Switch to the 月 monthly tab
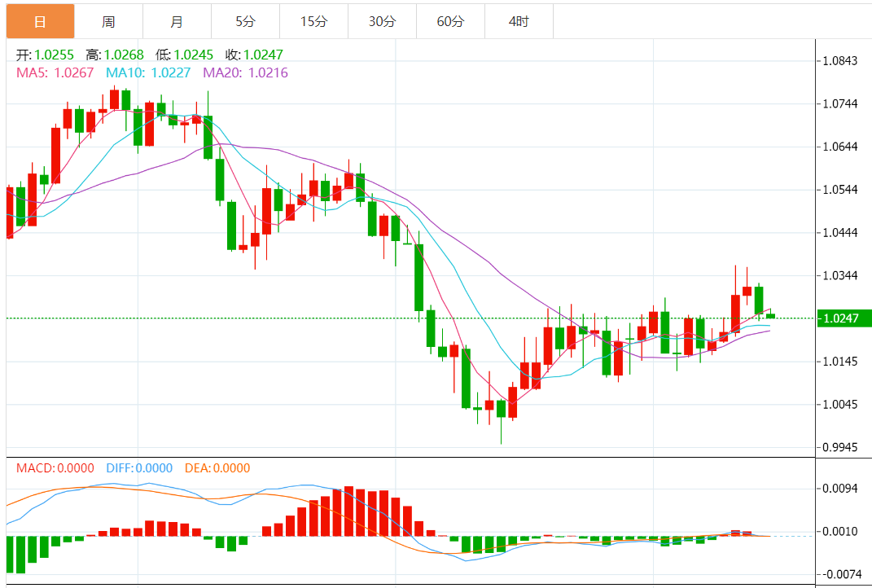This screenshot has width=872, height=588. 177,22
